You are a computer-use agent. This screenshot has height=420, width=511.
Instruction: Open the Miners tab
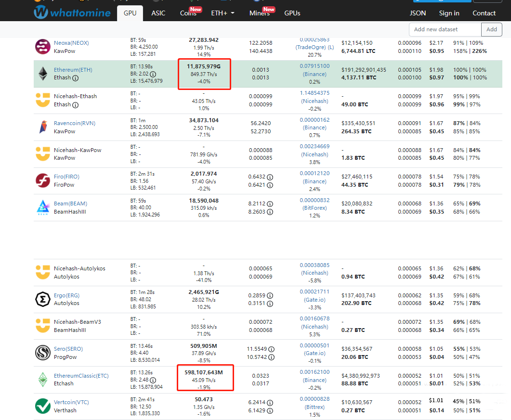tap(260, 13)
